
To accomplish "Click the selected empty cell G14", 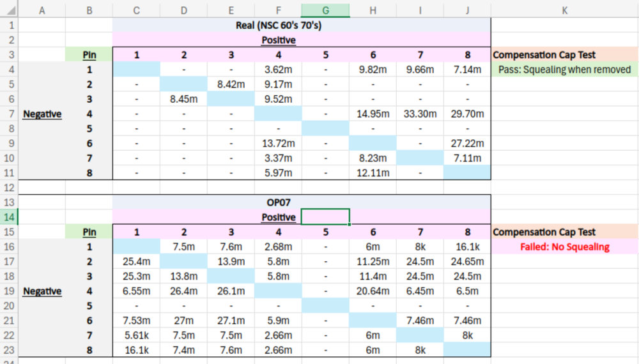I will coord(325,217).
